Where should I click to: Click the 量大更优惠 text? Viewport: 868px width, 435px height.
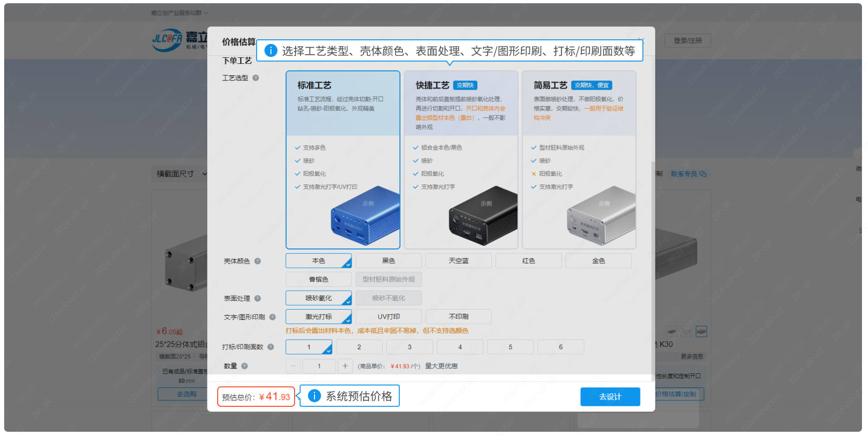441,366
